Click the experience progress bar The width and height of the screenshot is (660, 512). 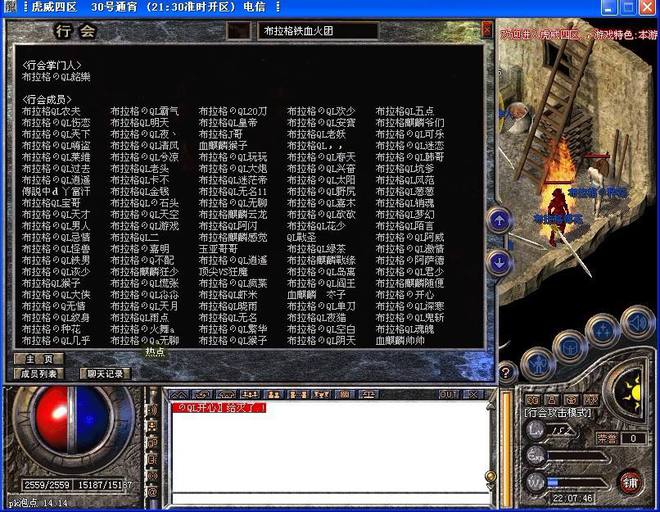577,456
